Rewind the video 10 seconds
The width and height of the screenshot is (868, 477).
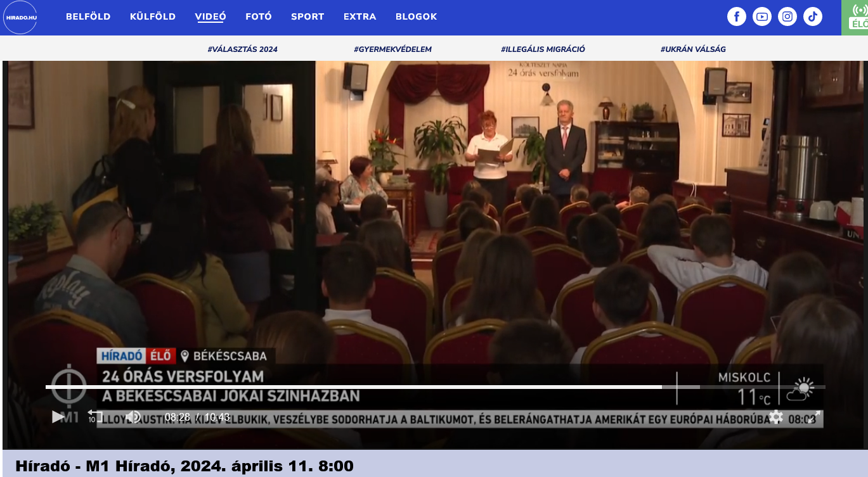click(x=94, y=417)
